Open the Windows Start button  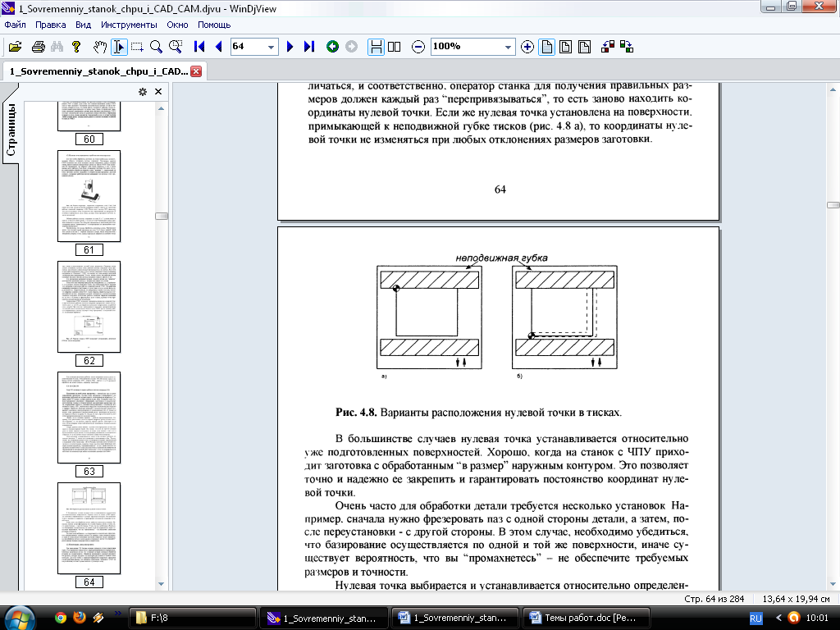tap(19, 619)
